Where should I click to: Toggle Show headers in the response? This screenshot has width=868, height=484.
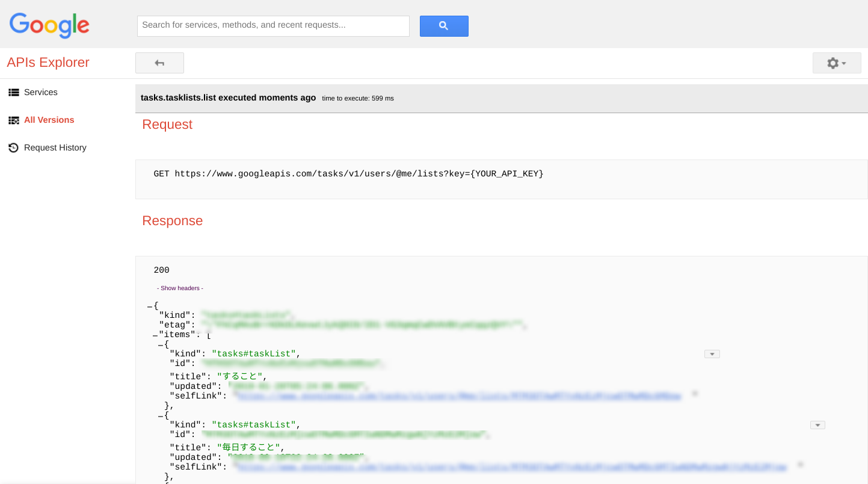(179, 288)
